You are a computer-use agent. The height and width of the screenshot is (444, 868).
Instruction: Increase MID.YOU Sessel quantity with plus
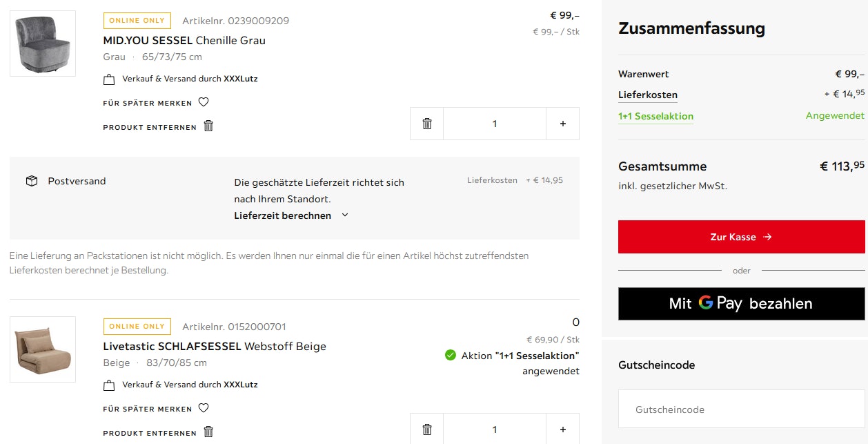tap(562, 124)
